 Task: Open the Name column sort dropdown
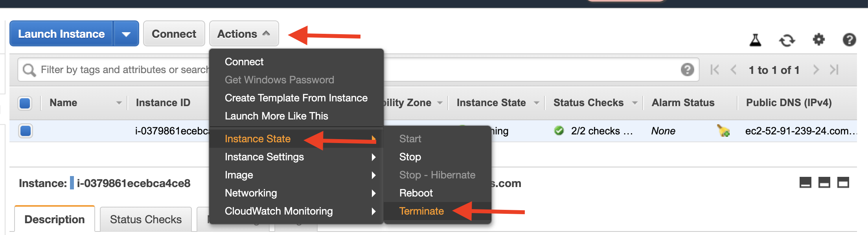pos(119,103)
